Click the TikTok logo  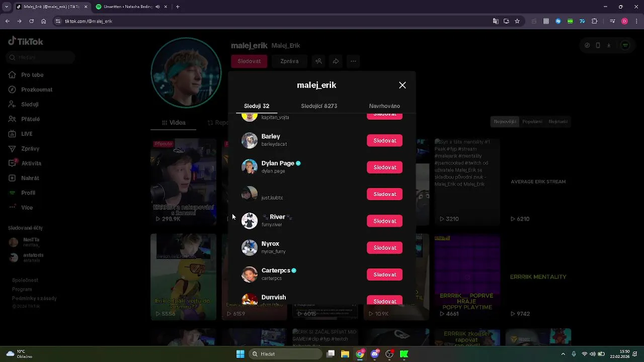tap(26, 42)
